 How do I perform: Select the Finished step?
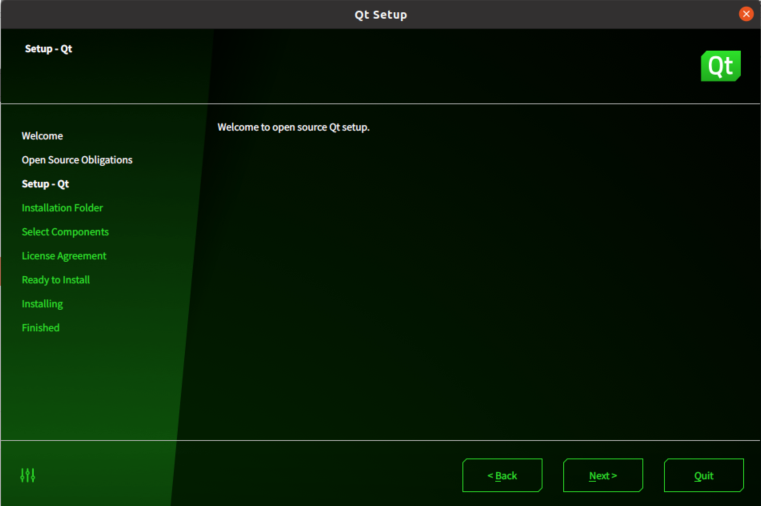click(x=40, y=328)
